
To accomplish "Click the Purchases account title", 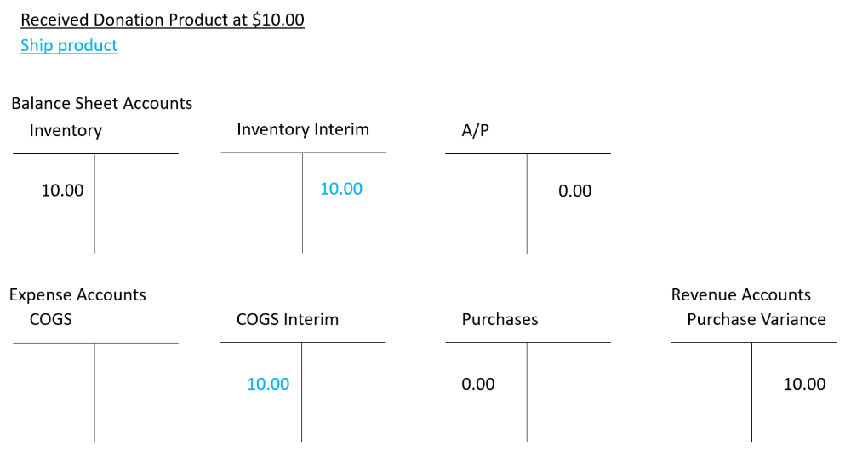I will coord(500,320).
